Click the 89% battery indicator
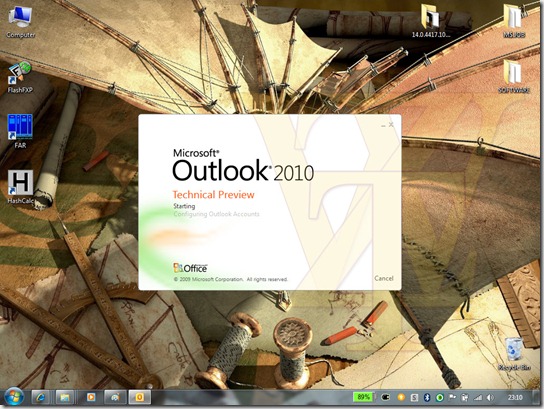The image size is (544, 409). (x=363, y=397)
